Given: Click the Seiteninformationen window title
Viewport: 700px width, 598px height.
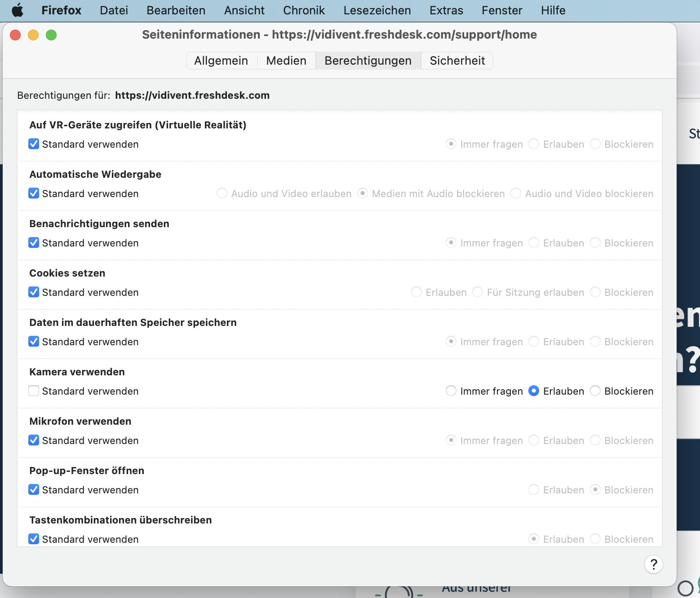Looking at the screenshot, I should [x=339, y=35].
